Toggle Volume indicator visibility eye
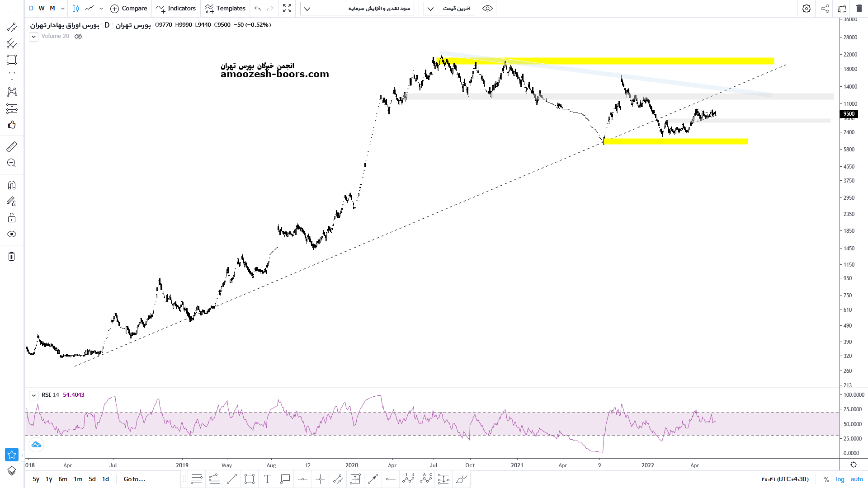This screenshot has width=868, height=488. [x=78, y=37]
